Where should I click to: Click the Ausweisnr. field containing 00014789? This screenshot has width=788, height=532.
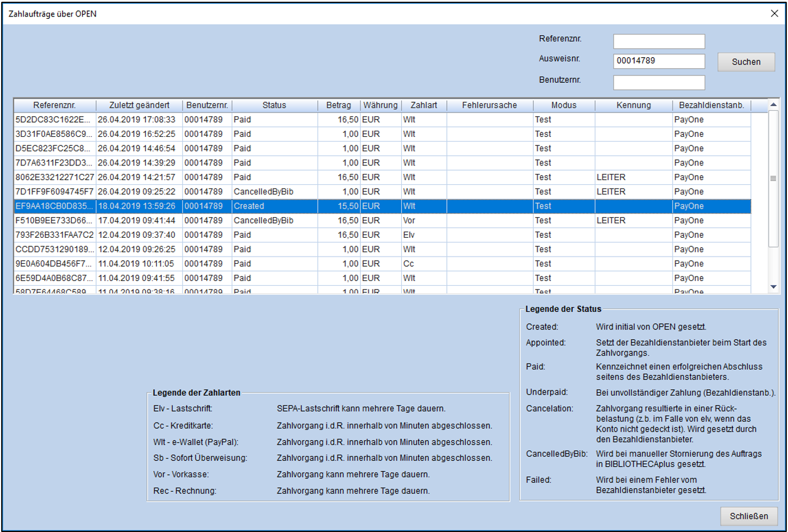click(x=659, y=61)
